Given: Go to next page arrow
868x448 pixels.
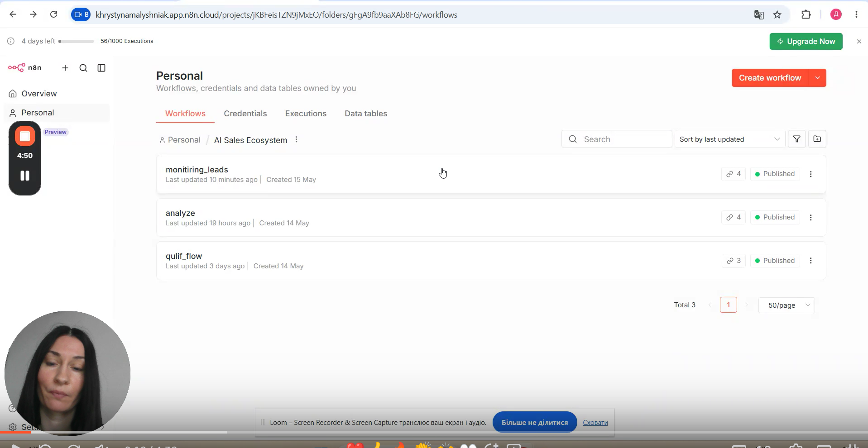Looking at the screenshot, I should (747, 305).
